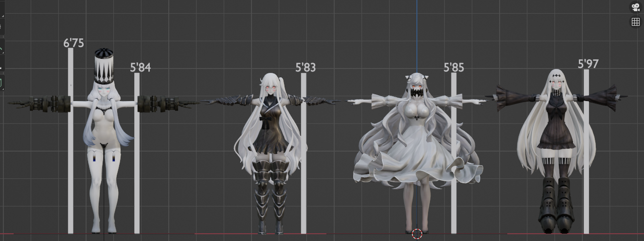Select the white height bar under 5'97
This screenshot has height=241, width=644.
click(586, 152)
